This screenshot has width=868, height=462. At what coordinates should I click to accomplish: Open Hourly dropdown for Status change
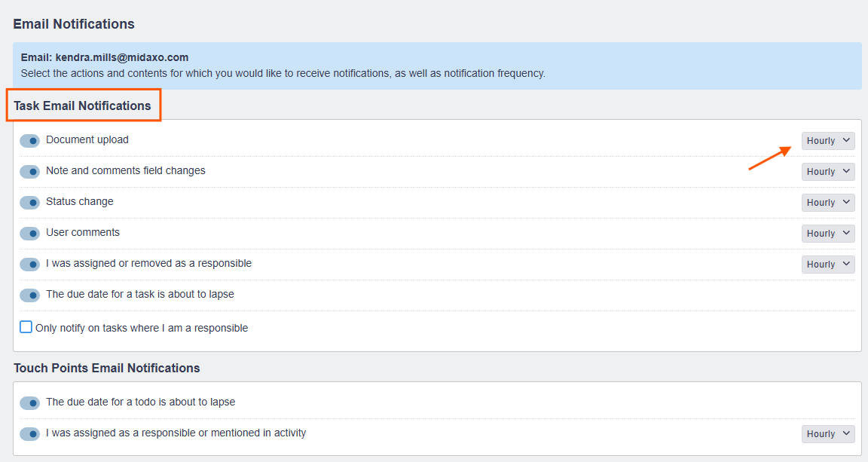coord(827,203)
